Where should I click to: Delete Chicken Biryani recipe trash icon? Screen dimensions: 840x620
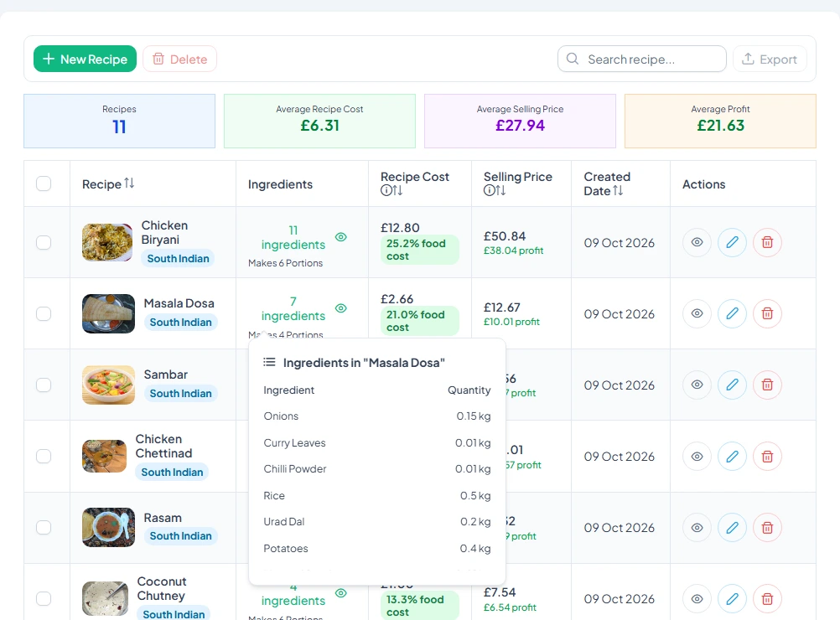tap(768, 242)
